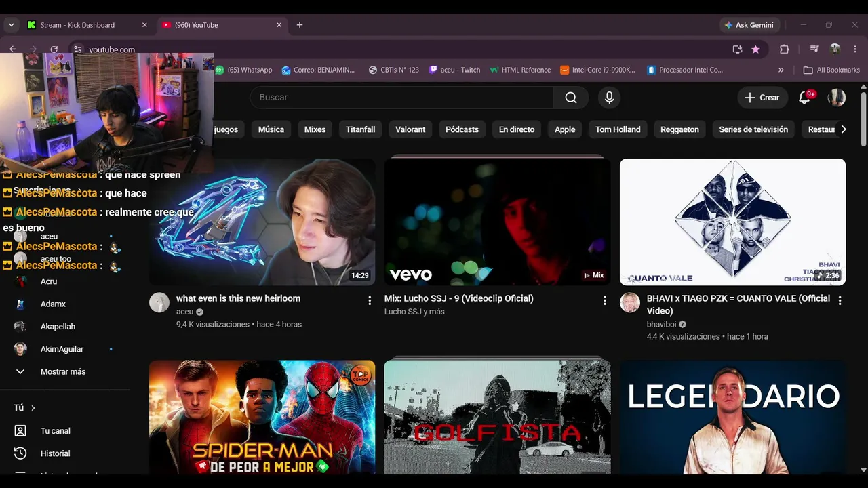The height and width of the screenshot is (488, 868).
Task: Play the Lucho SSJ - 9 mix thumbnail
Action: [497, 222]
